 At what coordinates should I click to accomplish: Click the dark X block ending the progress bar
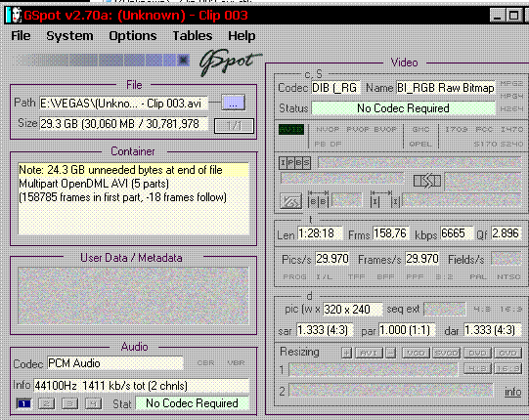(183, 61)
